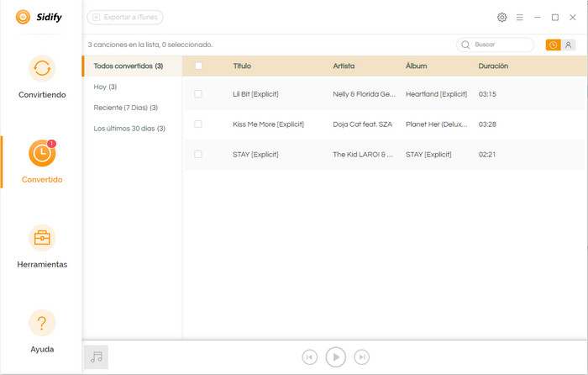Sort by Duración column header
Viewport: 588px width, 375px height.
coord(493,66)
